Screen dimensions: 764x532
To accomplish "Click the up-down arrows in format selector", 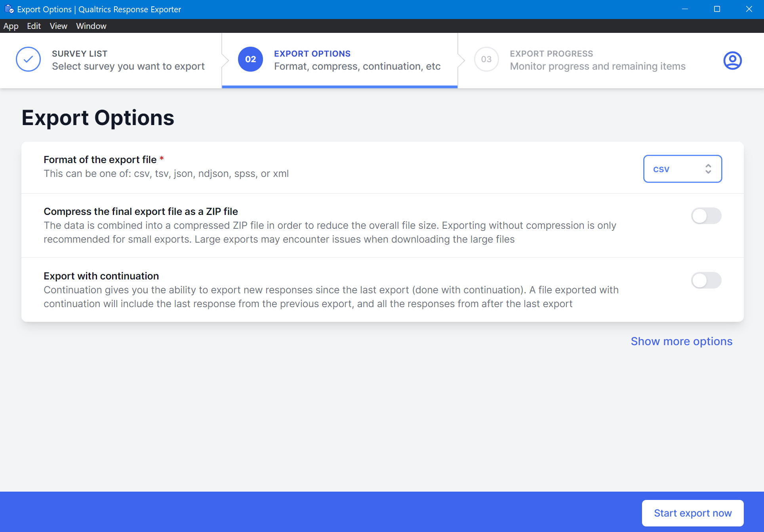I will [708, 169].
